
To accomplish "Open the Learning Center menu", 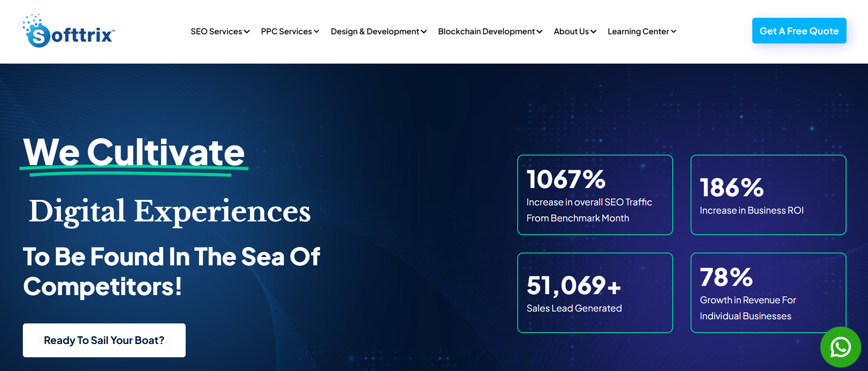I will click(x=638, y=32).
